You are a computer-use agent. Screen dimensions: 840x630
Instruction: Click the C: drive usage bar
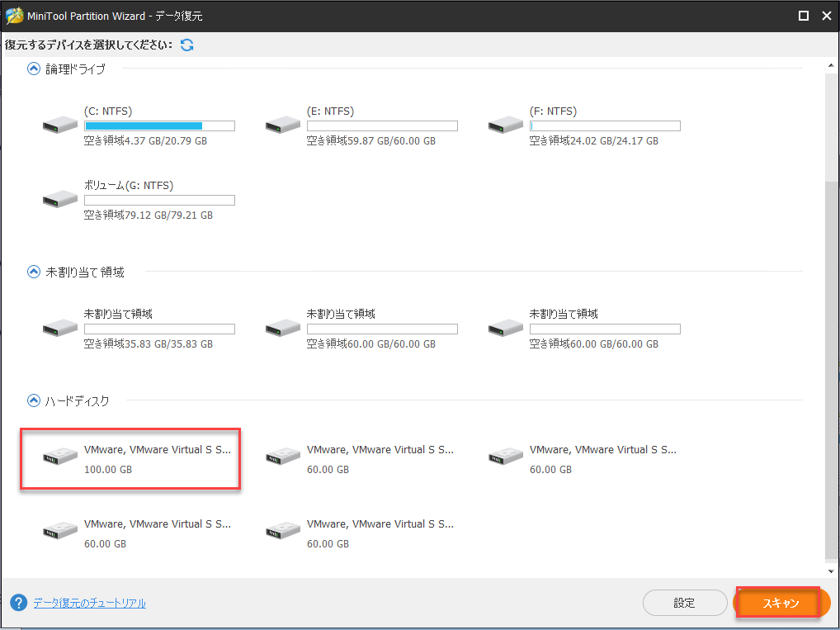(x=158, y=125)
